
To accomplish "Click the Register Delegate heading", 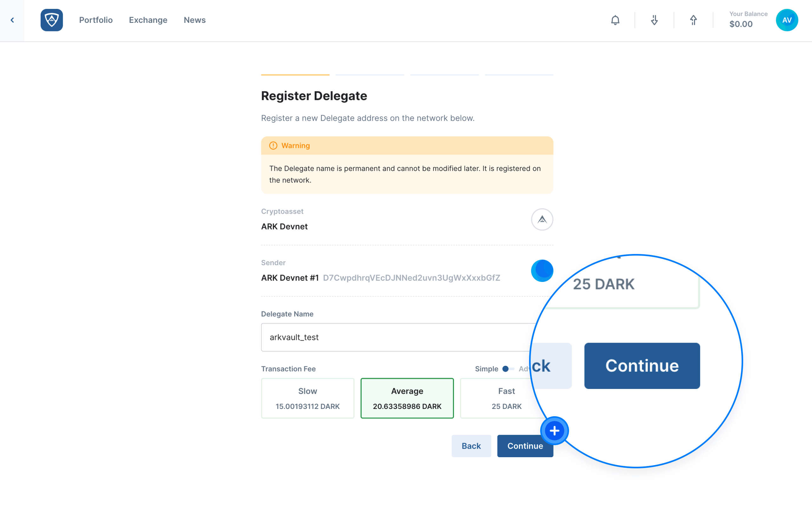I will point(314,96).
